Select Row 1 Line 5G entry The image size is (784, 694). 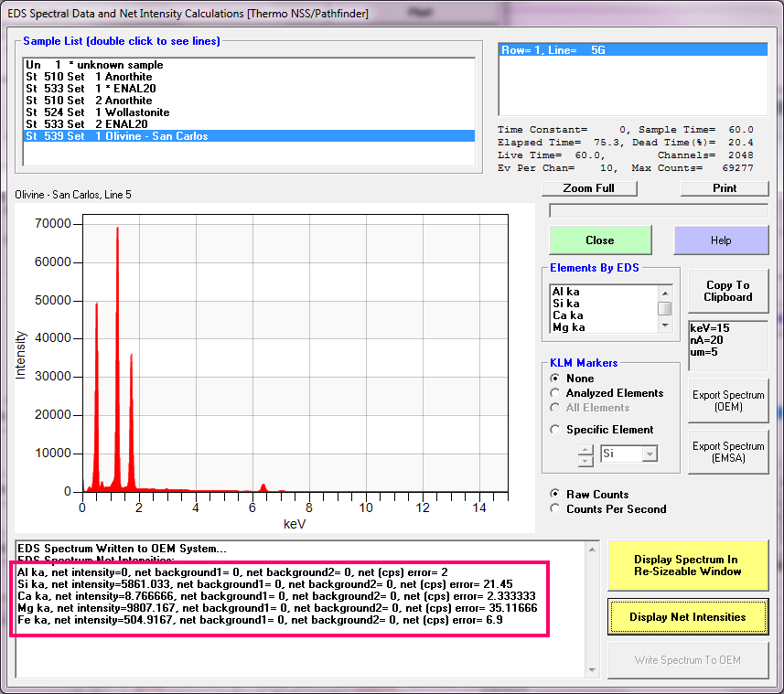(x=553, y=50)
